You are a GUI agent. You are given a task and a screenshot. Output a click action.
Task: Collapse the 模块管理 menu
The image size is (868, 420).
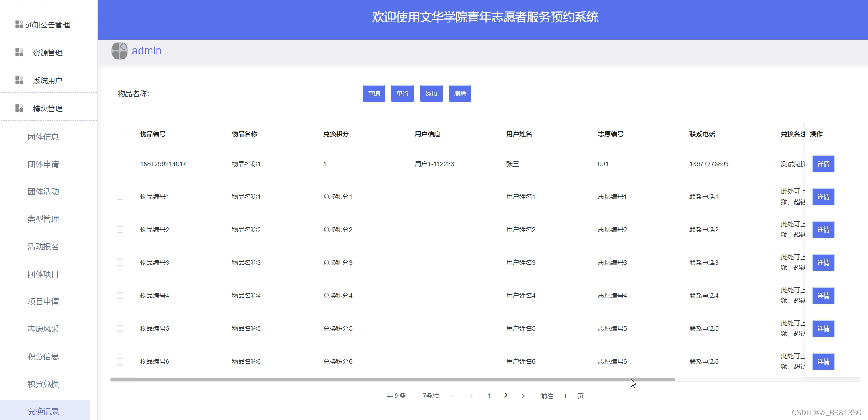pyautogui.click(x=49, y=108)
